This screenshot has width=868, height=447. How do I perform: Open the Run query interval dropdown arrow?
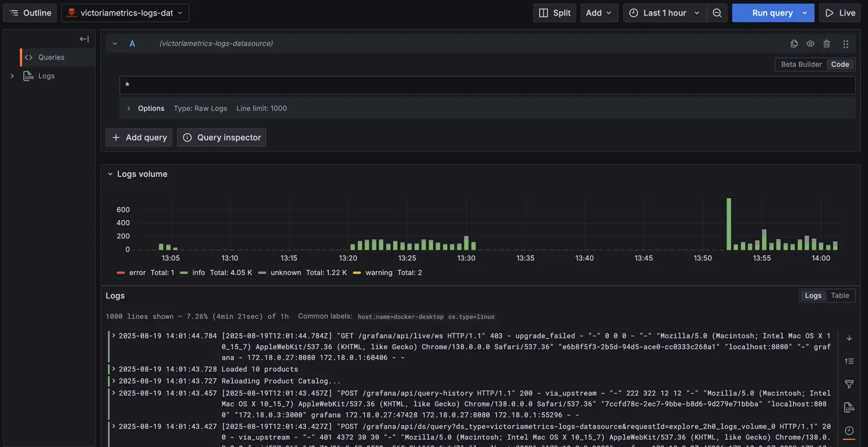(805, 13)
